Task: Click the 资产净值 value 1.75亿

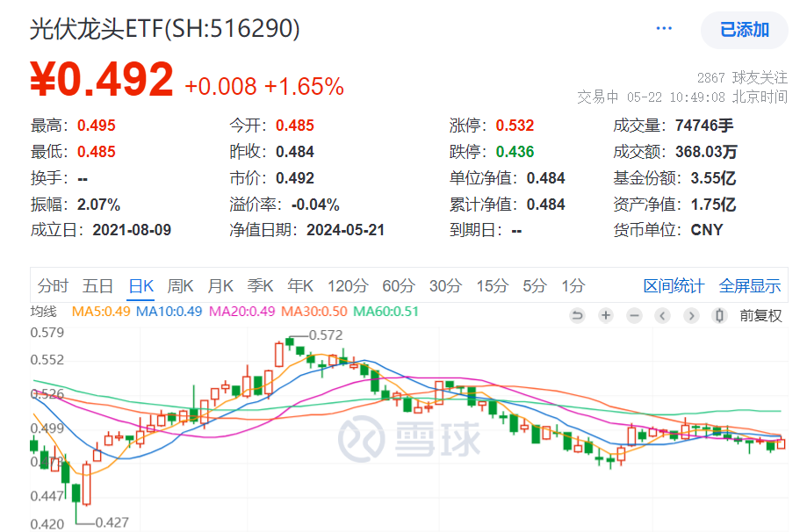Action: (x=713, y=205)
